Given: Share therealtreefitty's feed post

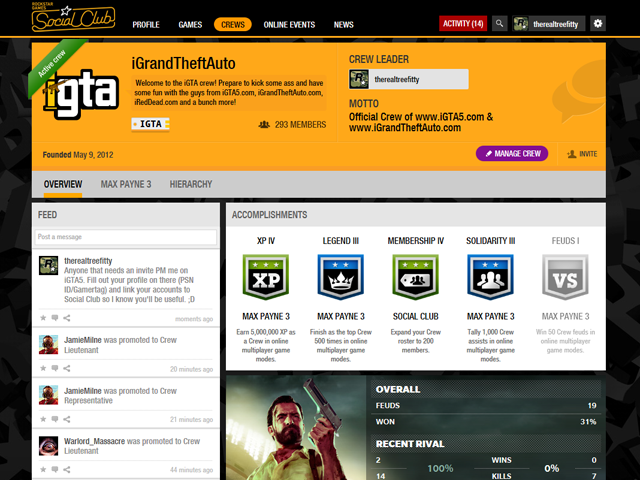Looking at the screenshot, I should point(67,318).
